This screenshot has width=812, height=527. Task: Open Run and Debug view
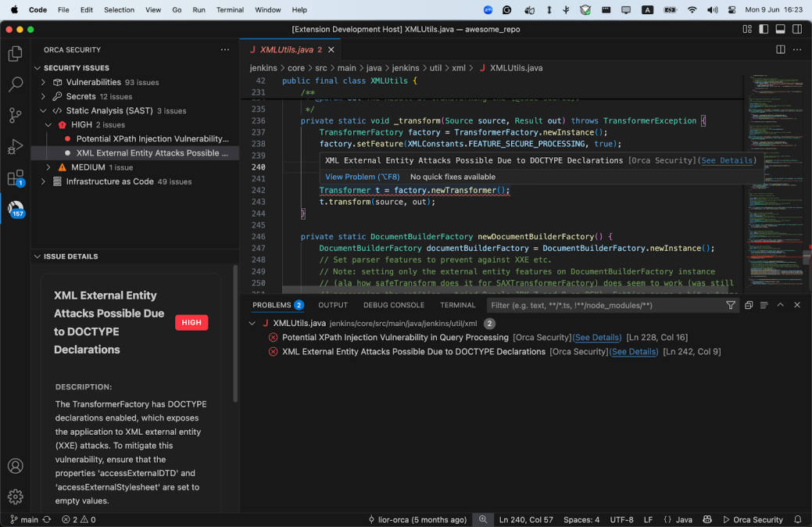pyautogui.click(x=16, y=147)
